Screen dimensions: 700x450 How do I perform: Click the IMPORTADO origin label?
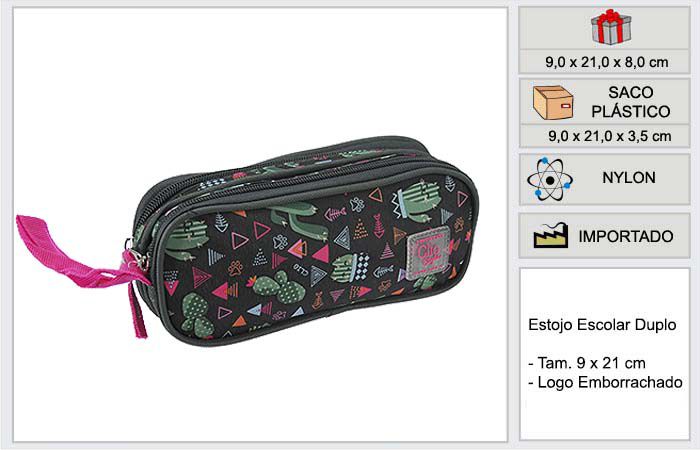626,236
